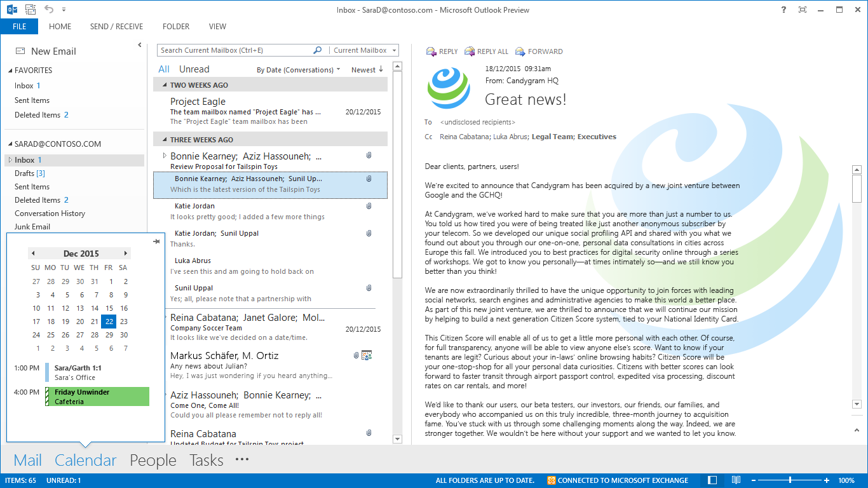Show only Unread messages filter
868x488 pixels.
194,69
